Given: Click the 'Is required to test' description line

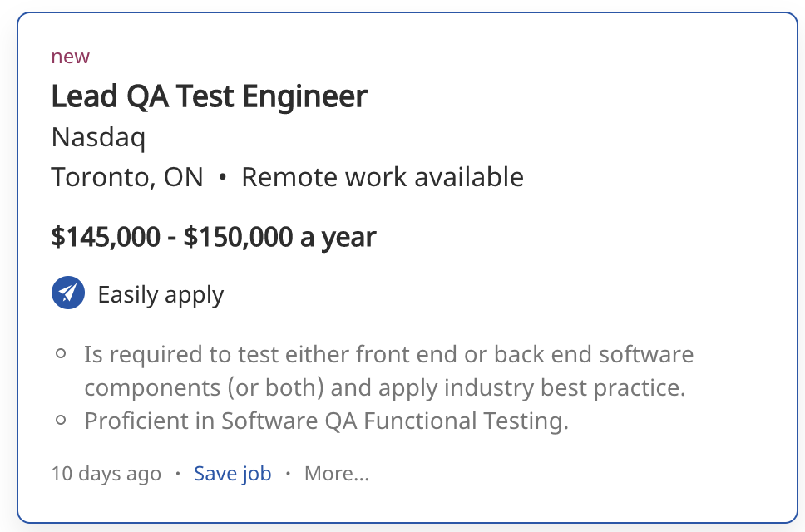Looking at the screenshot, I should coord(388,355).
